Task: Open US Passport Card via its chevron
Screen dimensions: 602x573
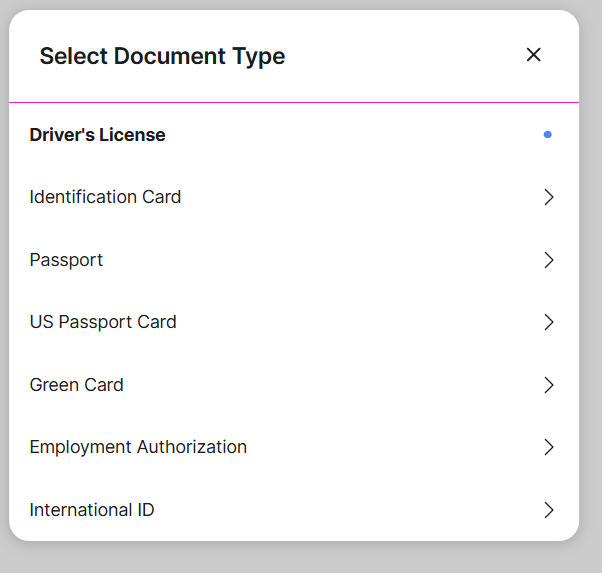Action: tap(548, 322)
